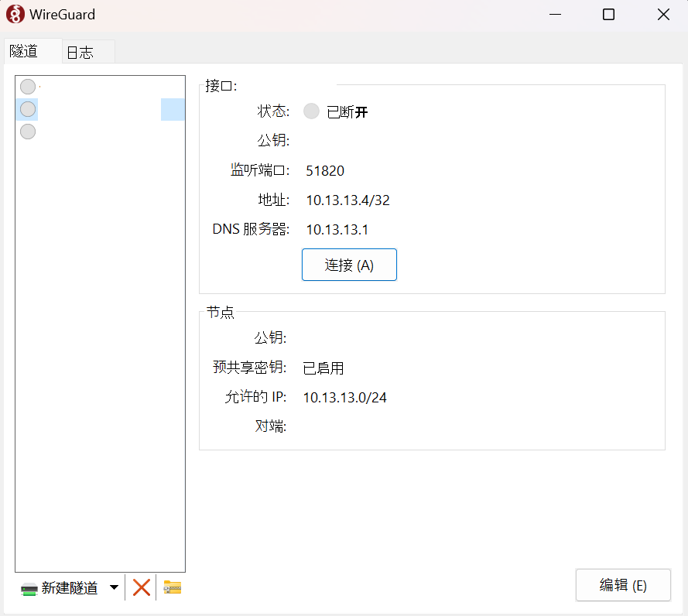Screen dimensions: 688x616
Task: Switch to the 日志 tab
Action: pos(88,52)
